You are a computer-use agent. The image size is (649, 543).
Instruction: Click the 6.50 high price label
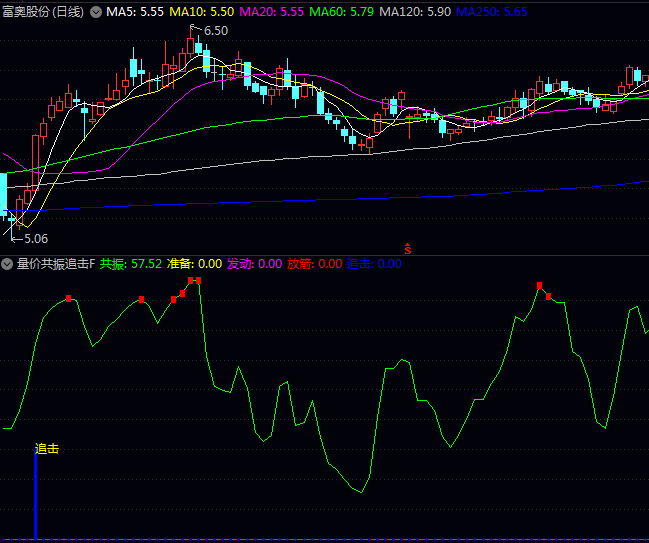(215, 31)
